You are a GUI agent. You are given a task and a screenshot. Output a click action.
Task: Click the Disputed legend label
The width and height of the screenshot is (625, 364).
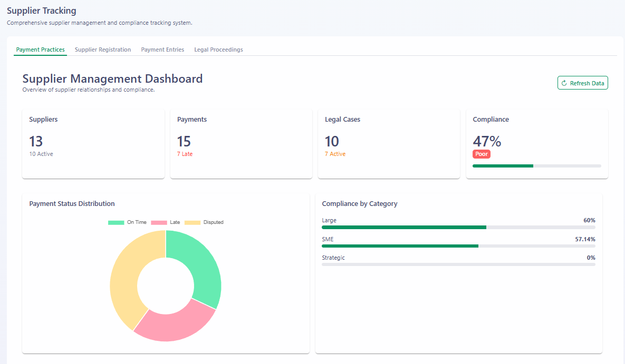point(213,222)
